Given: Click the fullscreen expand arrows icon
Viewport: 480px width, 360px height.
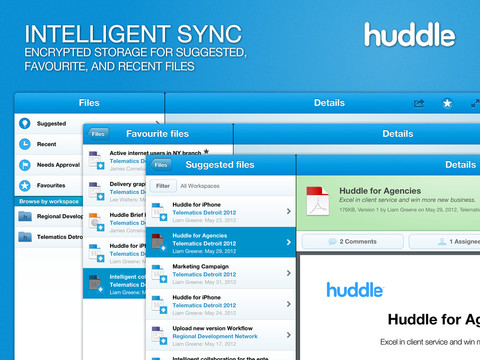Looking at the screenshot, I should point(475,103).
